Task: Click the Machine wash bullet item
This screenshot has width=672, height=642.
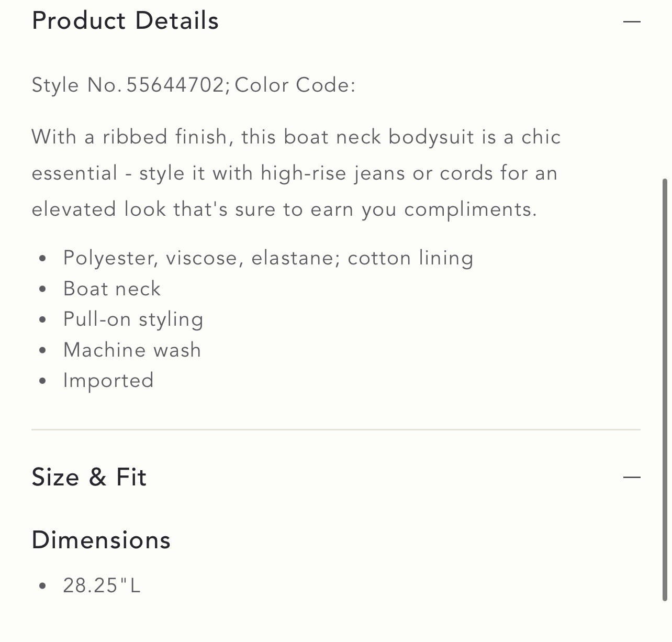Action: point(132,350)
